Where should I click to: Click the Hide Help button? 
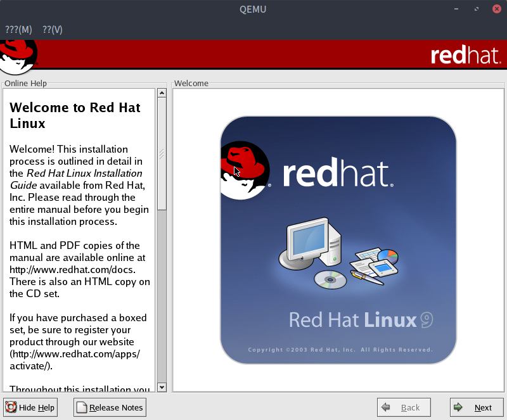tap(30, 407)
